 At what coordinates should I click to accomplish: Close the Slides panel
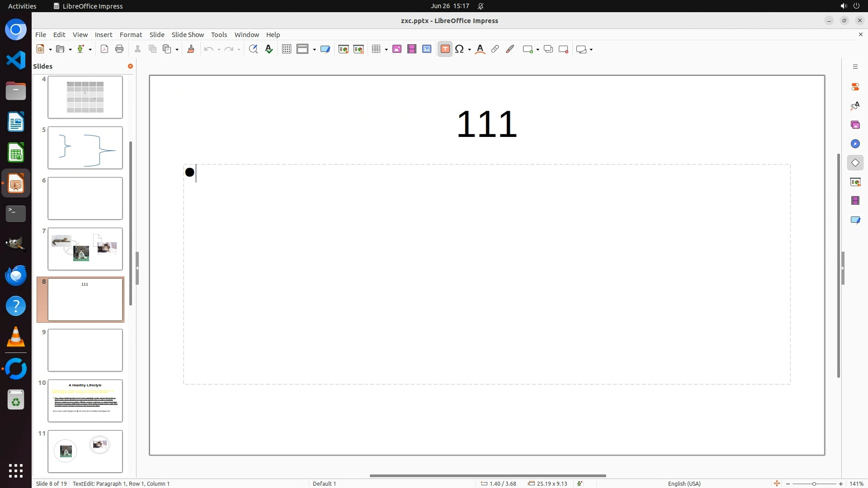tap(130, 66)
